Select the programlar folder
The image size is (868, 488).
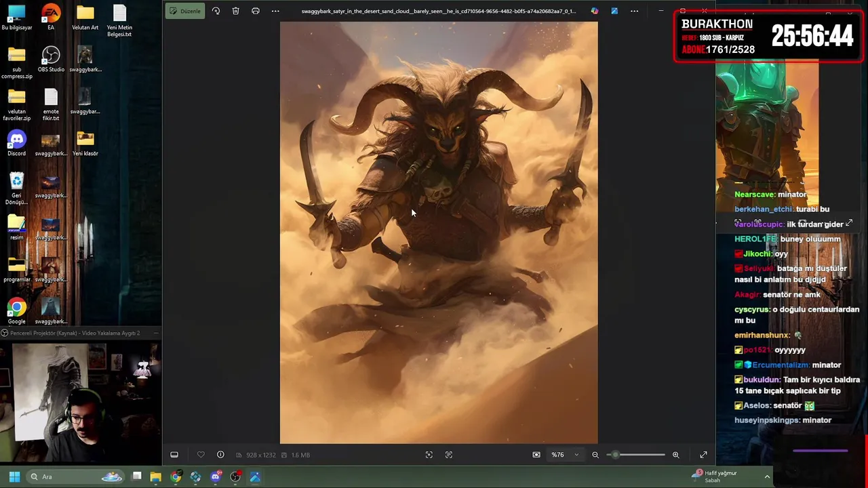click(17, 270)
